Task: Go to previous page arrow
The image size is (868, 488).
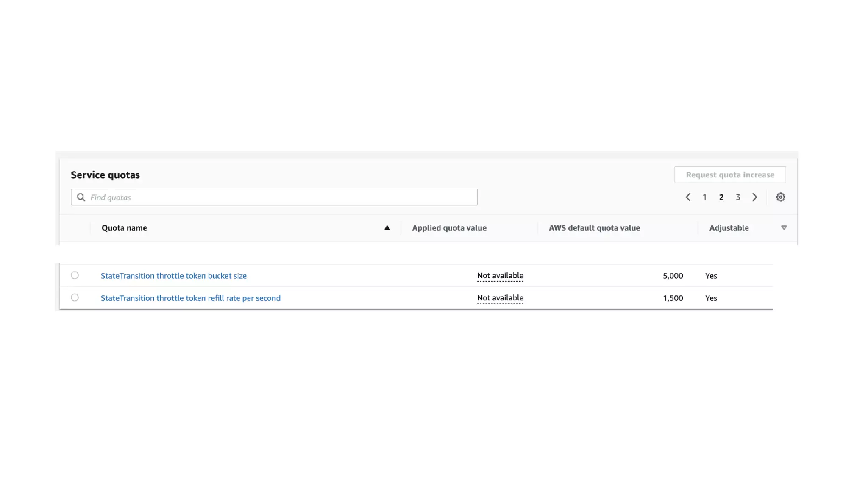Action: coord(688,197)
